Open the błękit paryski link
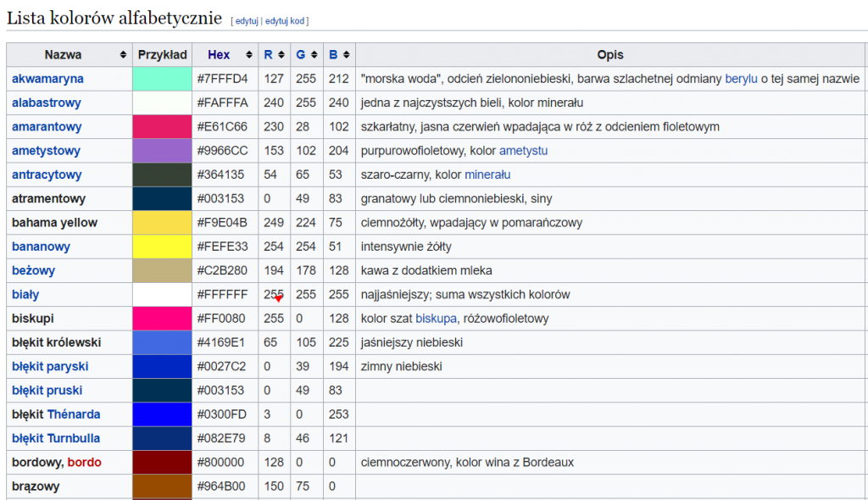This screenshot has width=868, height=500. (x=50, y=367)
